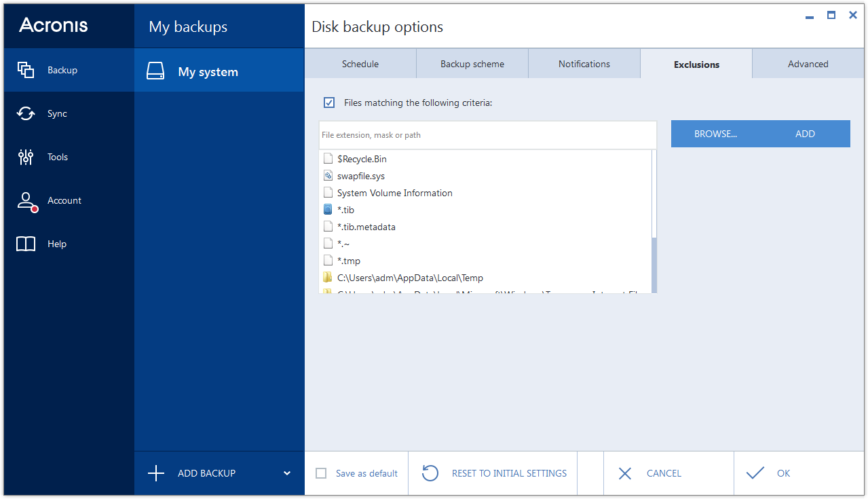Open the Backup section in sidebar

[x=69, y=70]
